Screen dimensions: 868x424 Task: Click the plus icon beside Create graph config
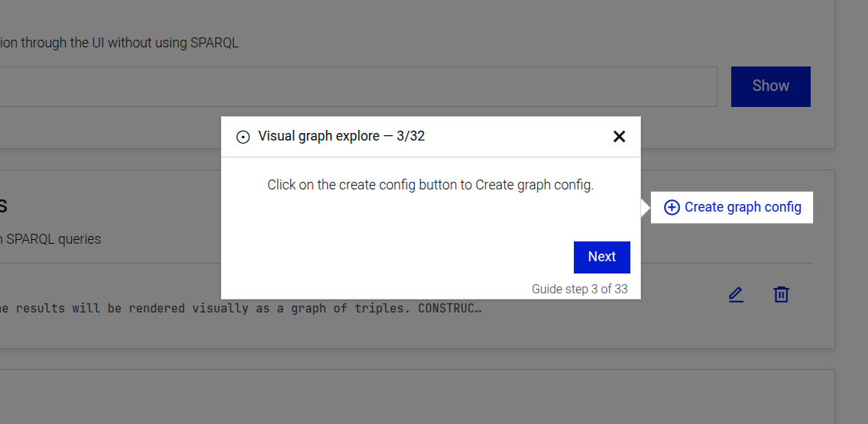tap(671, 208)
